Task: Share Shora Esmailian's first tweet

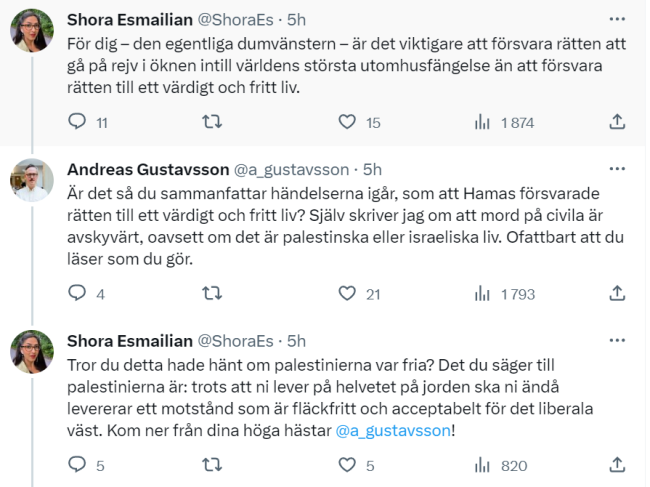Action: 617,122
